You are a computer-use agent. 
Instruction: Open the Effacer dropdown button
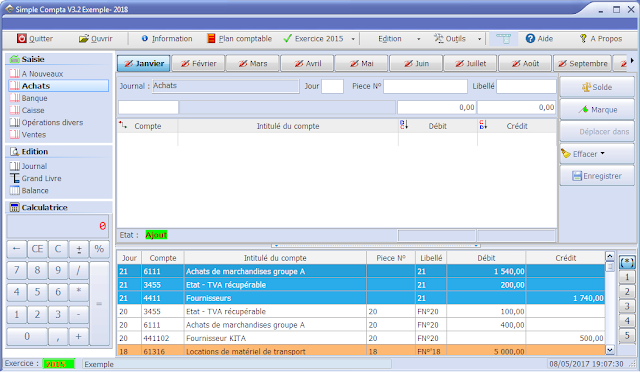(597, 154)
